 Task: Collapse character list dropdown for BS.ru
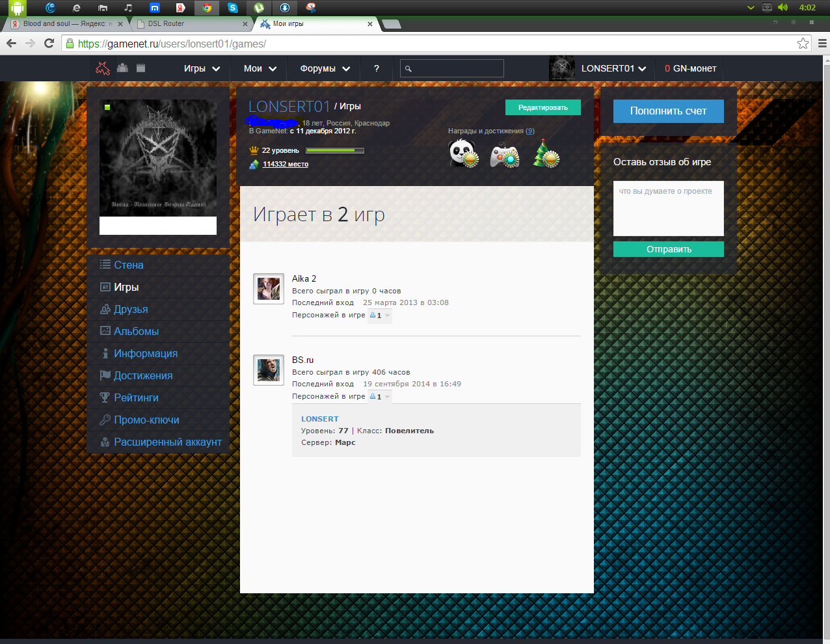pos(380,397)
